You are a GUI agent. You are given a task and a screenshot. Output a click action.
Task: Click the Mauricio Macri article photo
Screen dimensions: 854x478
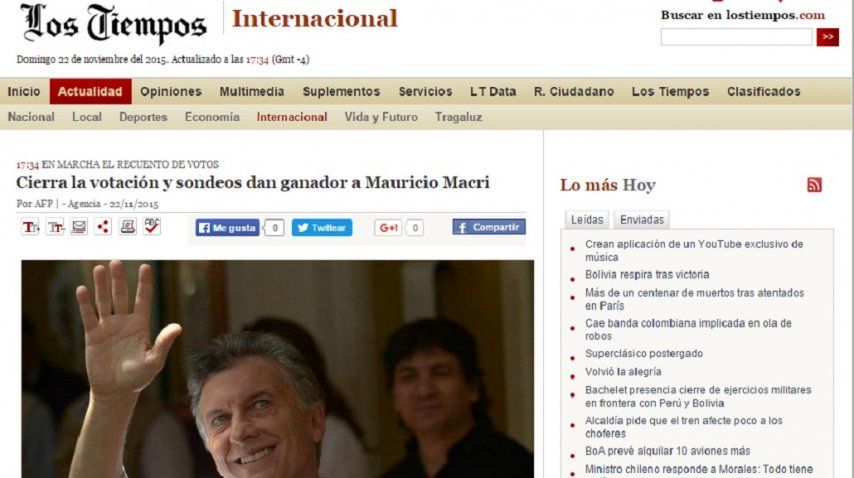278,369
